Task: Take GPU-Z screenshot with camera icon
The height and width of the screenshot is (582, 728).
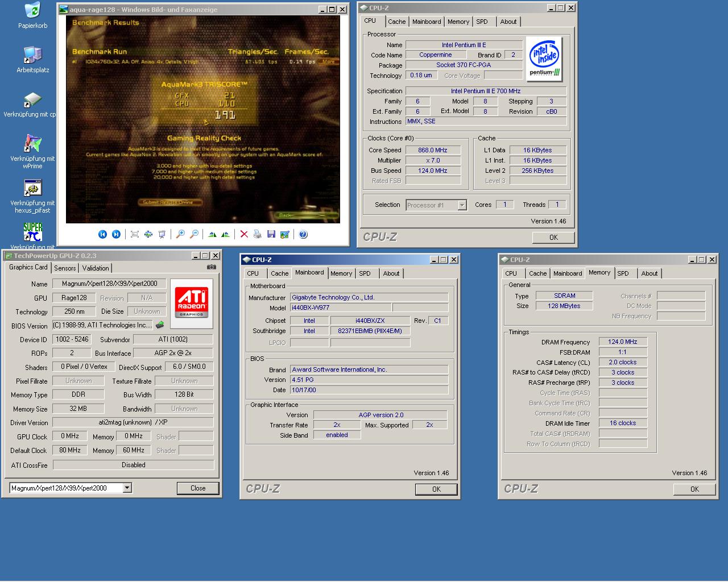Action: [212, 267]
